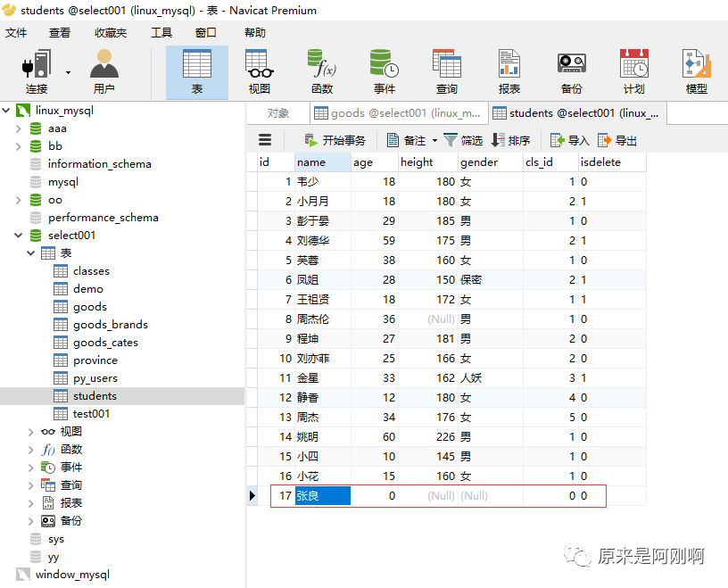Expand the aaa database node
The image size is (728, 588).
pos(19,128)
